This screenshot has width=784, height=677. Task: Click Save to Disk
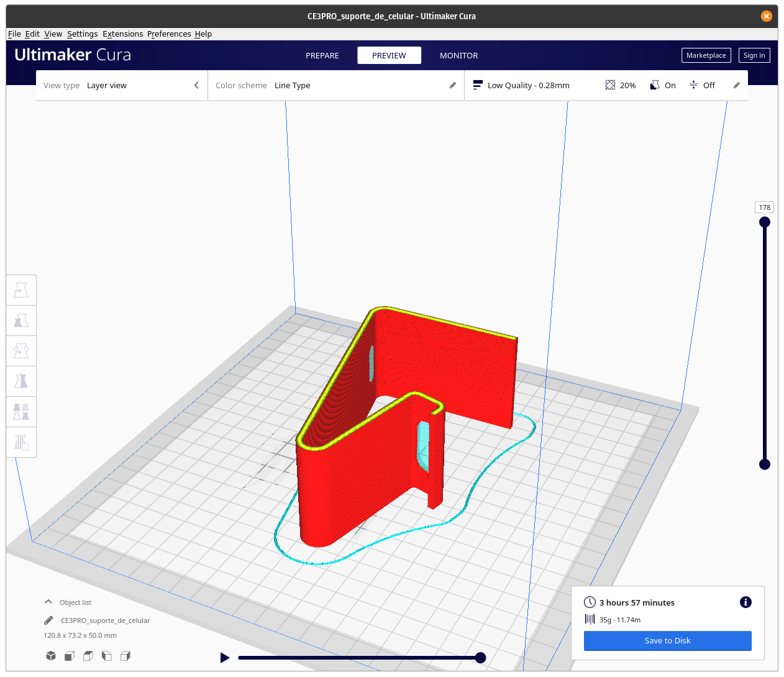667,640
